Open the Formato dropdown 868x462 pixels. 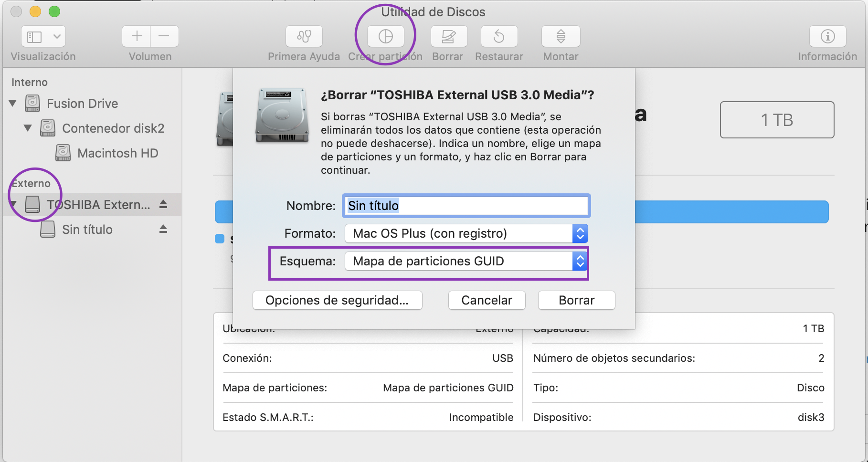(x=580, y=233)
